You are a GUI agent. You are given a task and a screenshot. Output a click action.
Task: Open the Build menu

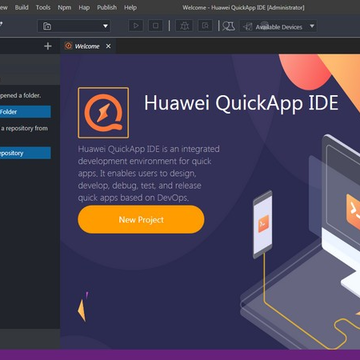click(x=22, y=7)
